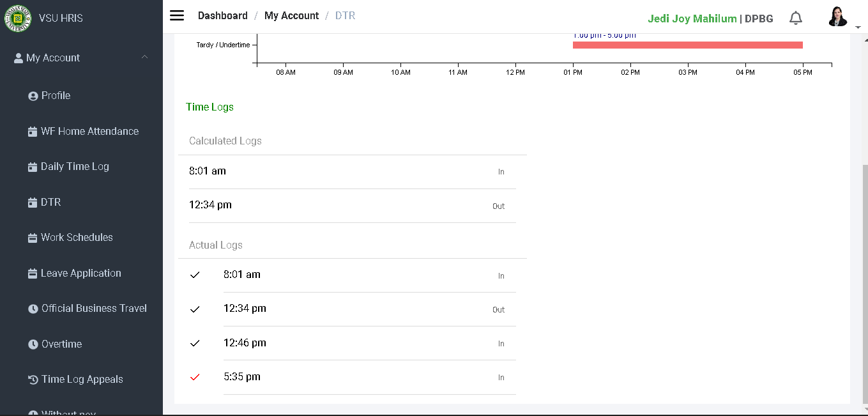The image size is (868, 416).
Task: Open the user avatar dropdown menu
Action: coord(837,17)
